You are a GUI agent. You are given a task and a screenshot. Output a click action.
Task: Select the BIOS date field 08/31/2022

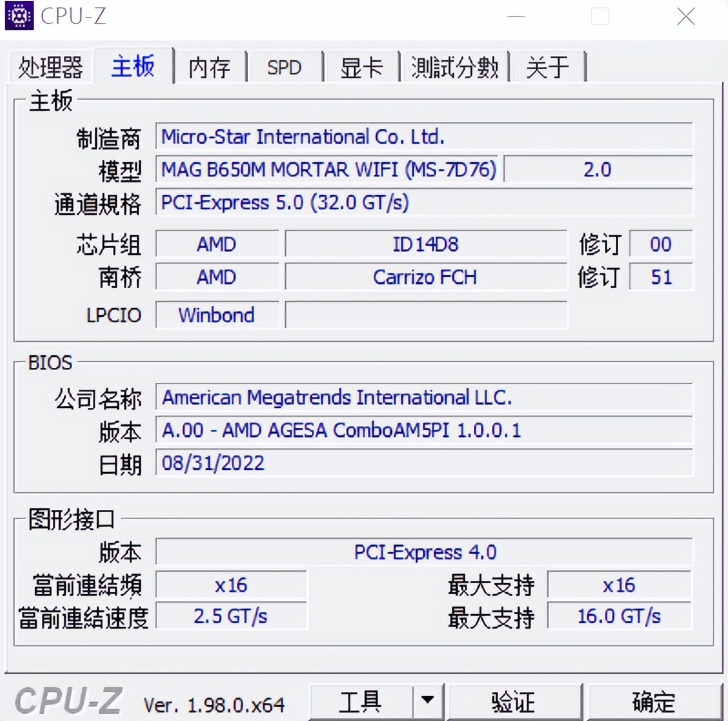[x=425, y=463]
